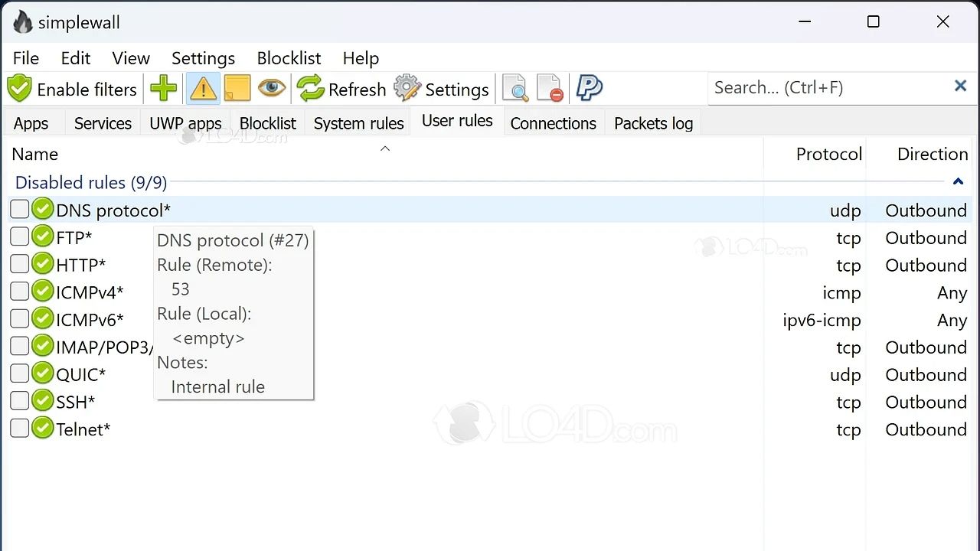Go to the UWP apps tab
The image size is (980, 551).
coord(185,123)
